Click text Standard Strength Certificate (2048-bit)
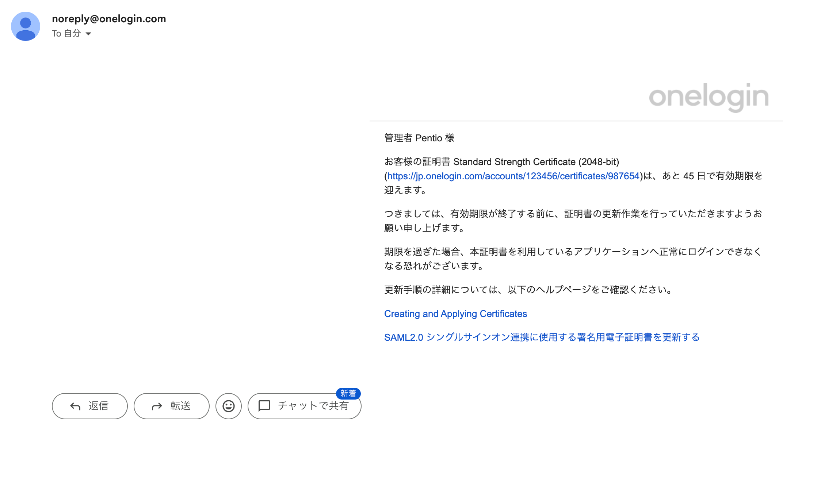This screenshot has height=504, width=840. click(536, 162)
